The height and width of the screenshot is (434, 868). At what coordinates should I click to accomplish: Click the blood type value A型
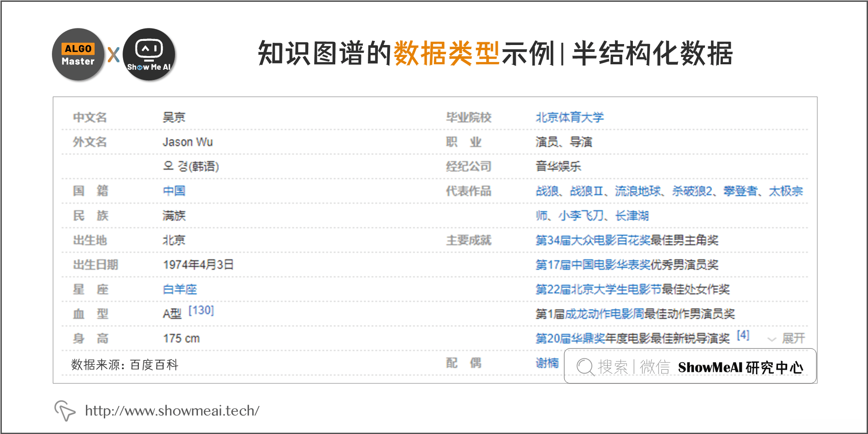coord(172,314)
